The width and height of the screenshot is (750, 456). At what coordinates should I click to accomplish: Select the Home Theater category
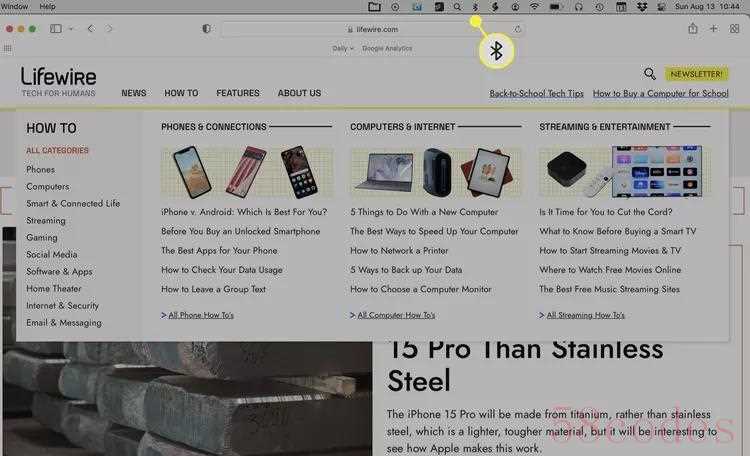point(54,289)
